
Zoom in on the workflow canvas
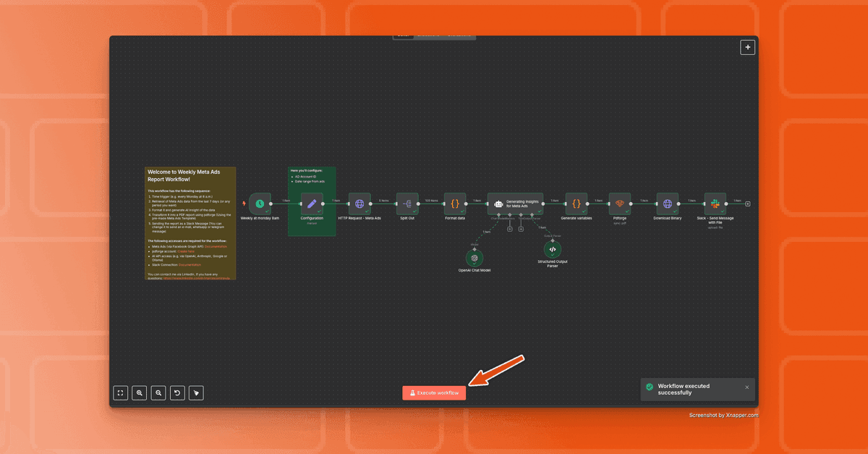(x=140, y=393)
